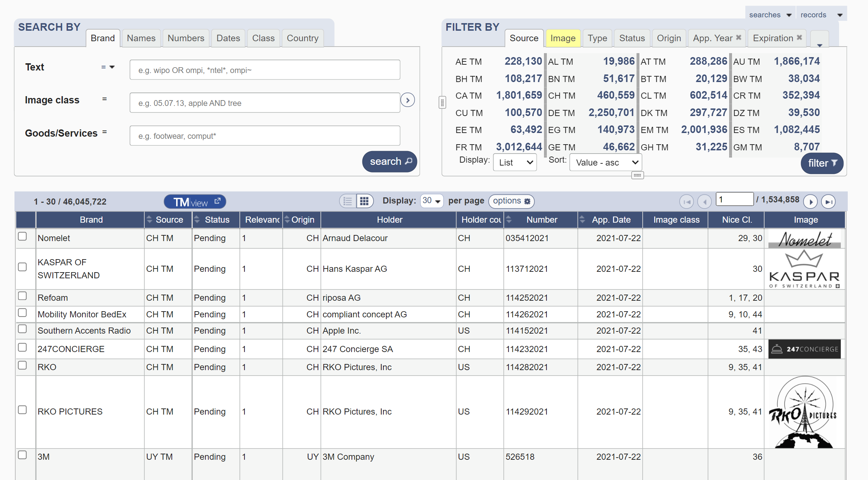Screen dimensions: 868x480
Task: Go to previous results page
Action: coord(704,201)
